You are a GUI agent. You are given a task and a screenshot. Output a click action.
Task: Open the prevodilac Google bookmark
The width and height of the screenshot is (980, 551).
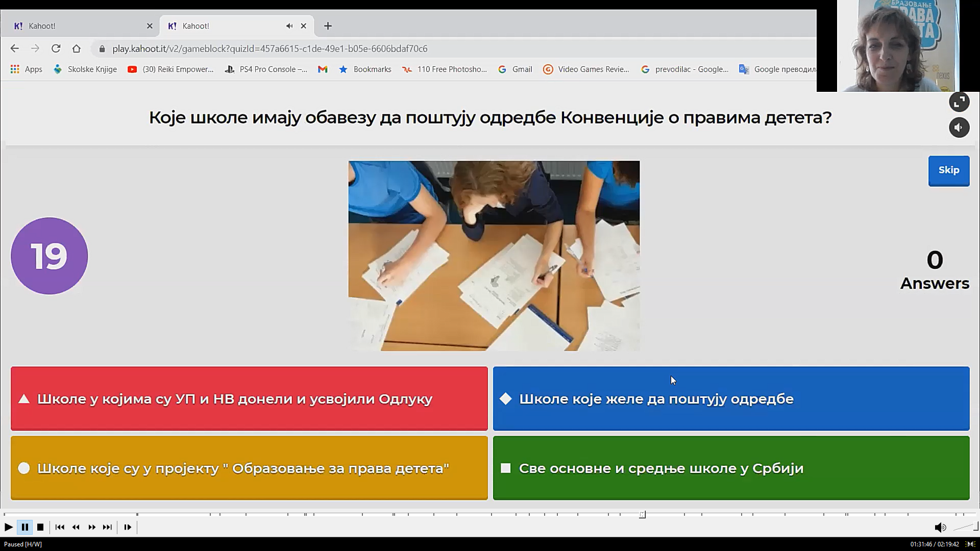point(685,69)
